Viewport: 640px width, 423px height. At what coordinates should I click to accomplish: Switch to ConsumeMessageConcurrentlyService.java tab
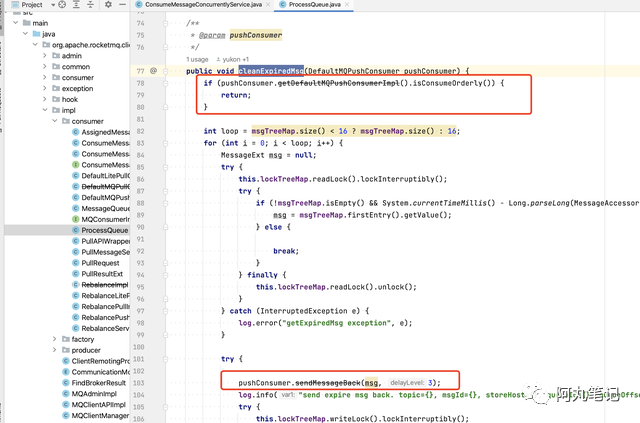199,4
